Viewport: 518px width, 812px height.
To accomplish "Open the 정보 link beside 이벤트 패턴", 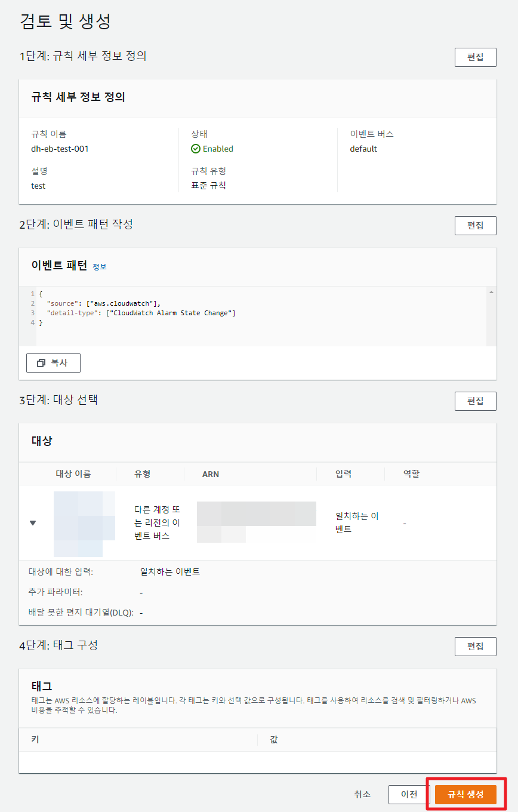I will pyautogui.click(x=99, y=267).
